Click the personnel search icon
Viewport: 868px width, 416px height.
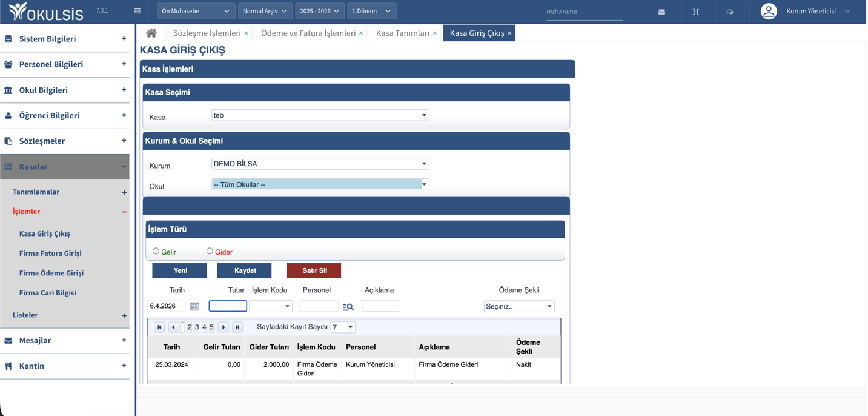pyautogui.click(x=348, y=307)
